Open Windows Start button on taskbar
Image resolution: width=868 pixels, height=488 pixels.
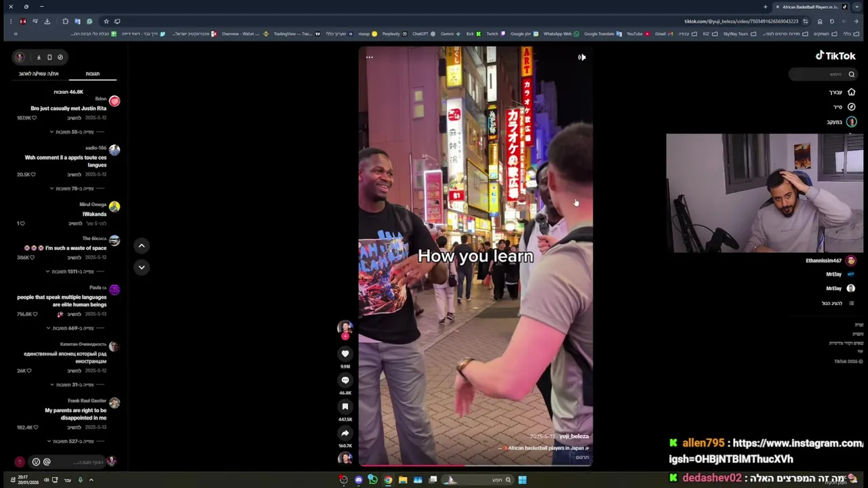(x=522, y=480)
